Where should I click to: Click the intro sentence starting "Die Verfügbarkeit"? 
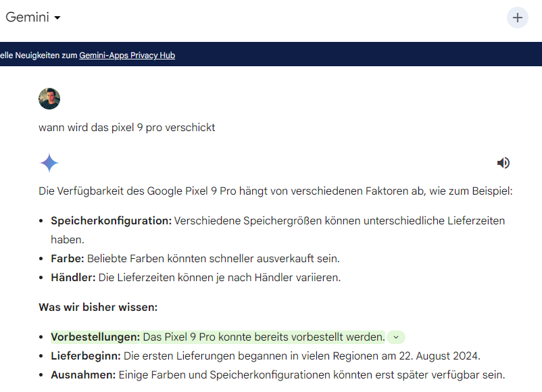coord(276,191)
